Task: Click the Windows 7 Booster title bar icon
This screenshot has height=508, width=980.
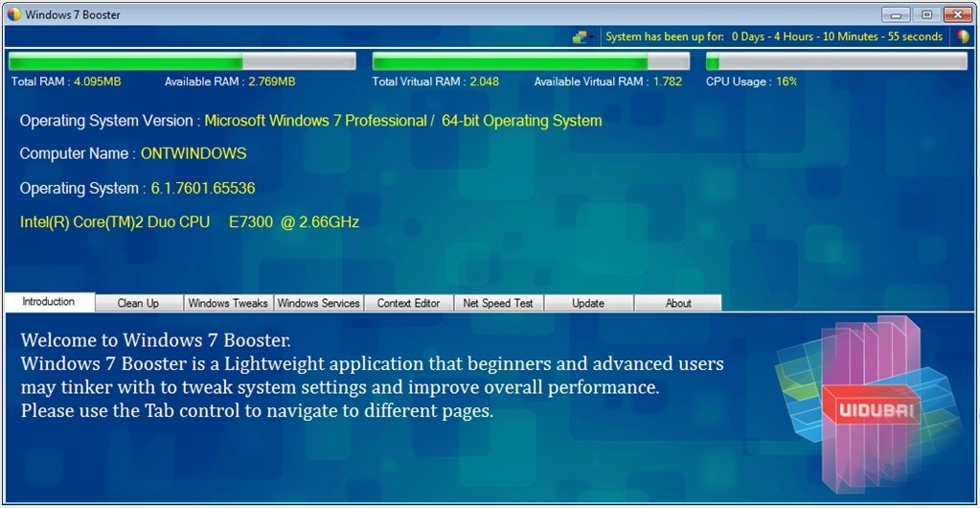Action: (13, 13)
